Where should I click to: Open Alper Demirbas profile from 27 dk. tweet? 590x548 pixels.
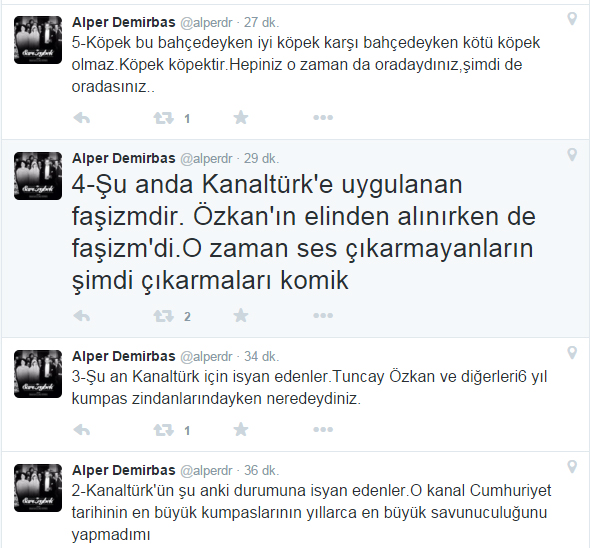tap(123, 23)
